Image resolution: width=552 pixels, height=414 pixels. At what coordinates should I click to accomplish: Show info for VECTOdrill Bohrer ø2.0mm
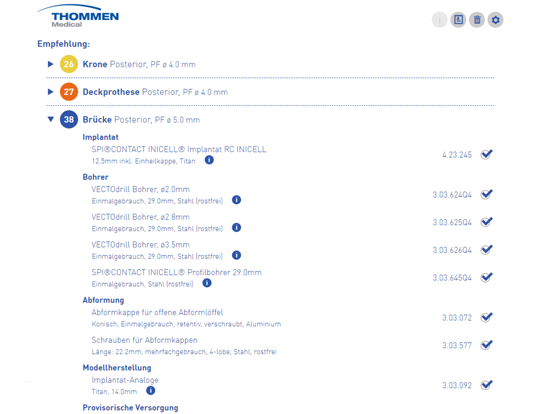pos(237,200)
